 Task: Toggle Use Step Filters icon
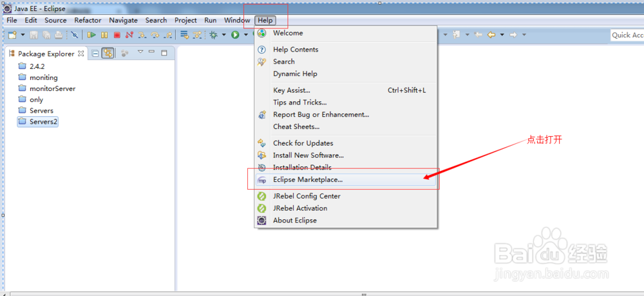pyautogui.click(x=198, y=35)
